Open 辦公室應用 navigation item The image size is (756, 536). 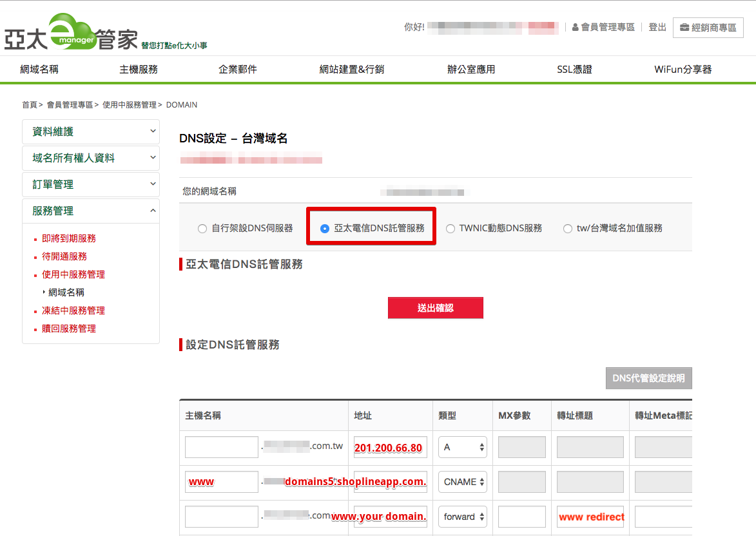point(471,70)
